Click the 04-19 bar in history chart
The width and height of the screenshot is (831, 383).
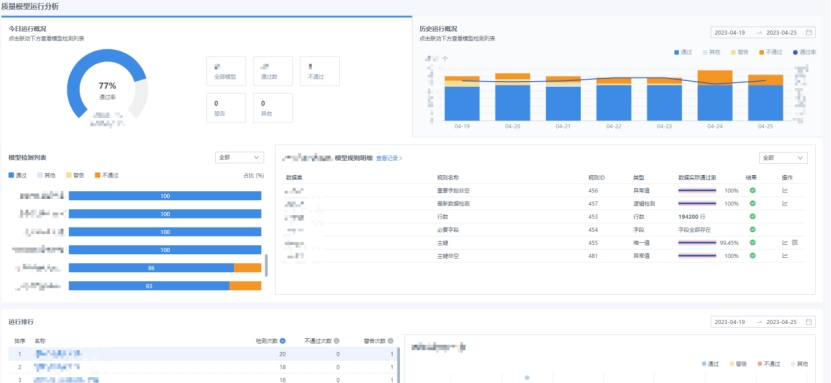pos(462,99)
